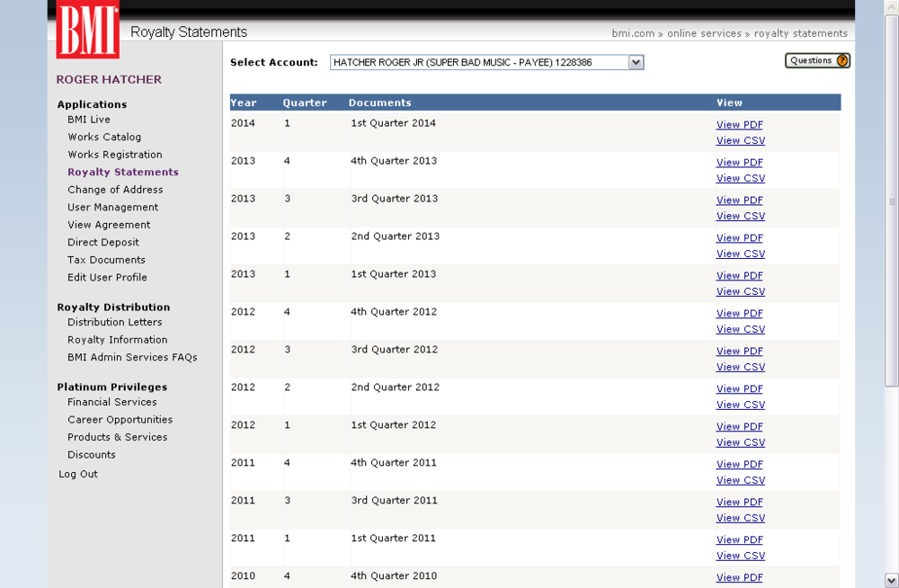Log Out of the account
This screenshot has width=899, height=588.
tap(78, 474)
